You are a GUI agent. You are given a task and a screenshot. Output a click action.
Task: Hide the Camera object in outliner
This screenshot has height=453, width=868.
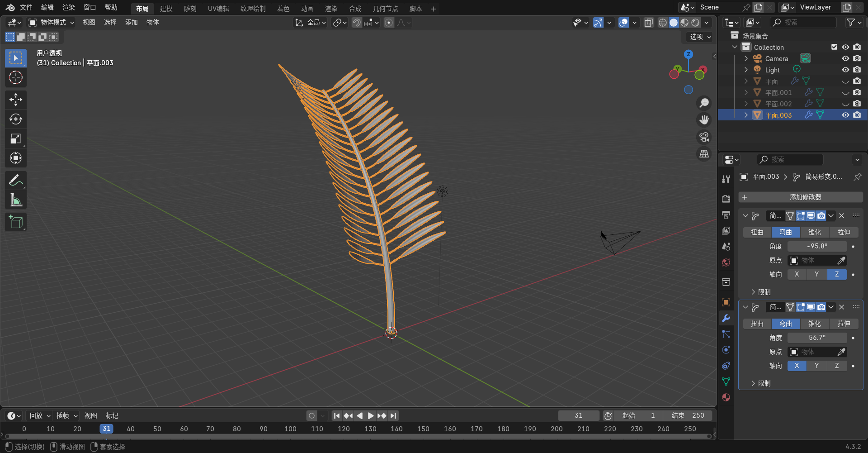[845, 59]
